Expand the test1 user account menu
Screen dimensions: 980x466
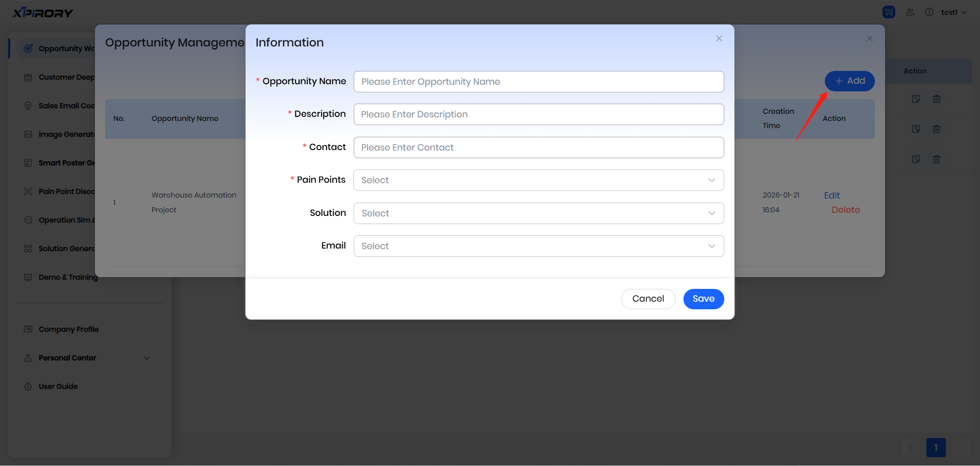(x=953, y=12)
